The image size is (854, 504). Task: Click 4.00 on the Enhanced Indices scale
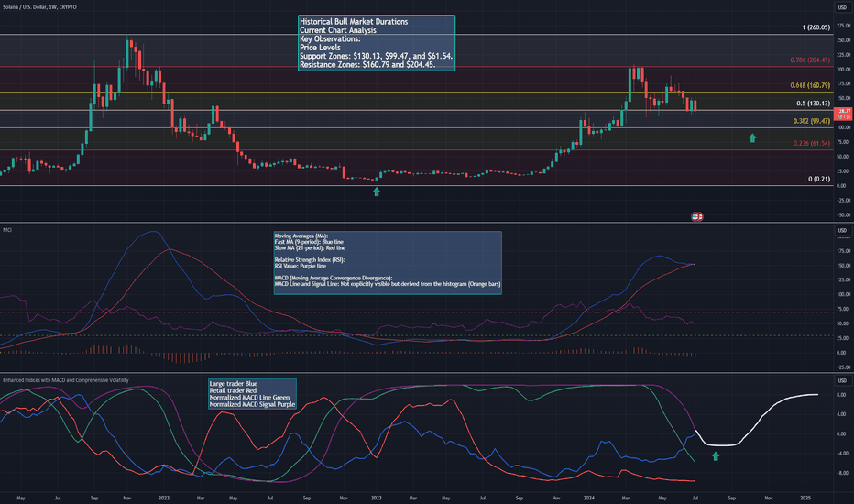coord(841,414)
